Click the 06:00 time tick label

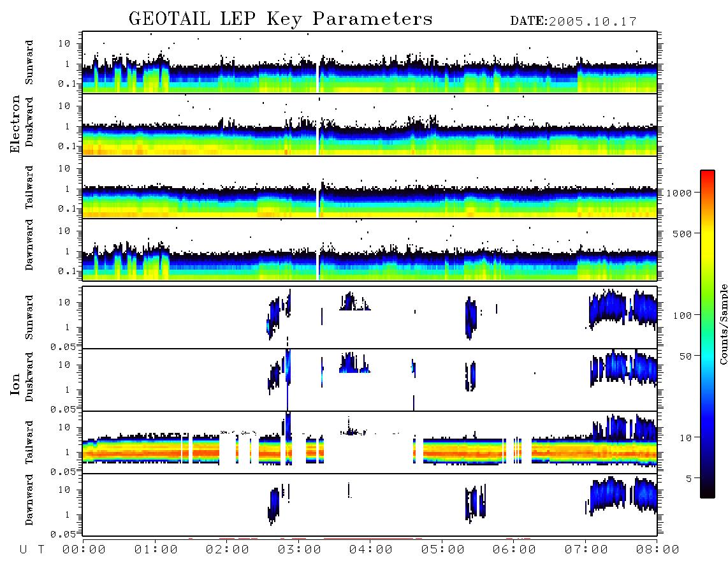coord(514,550)
